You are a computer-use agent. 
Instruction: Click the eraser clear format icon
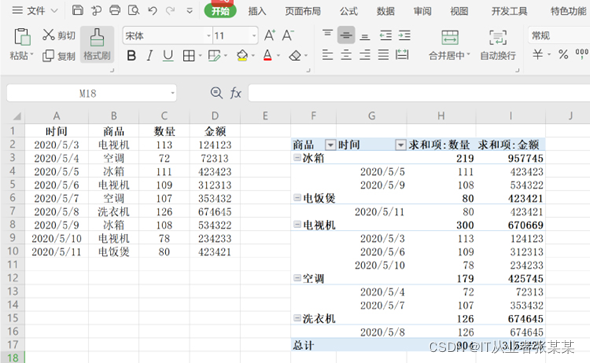pyautogui.click(x=295, y=56)
